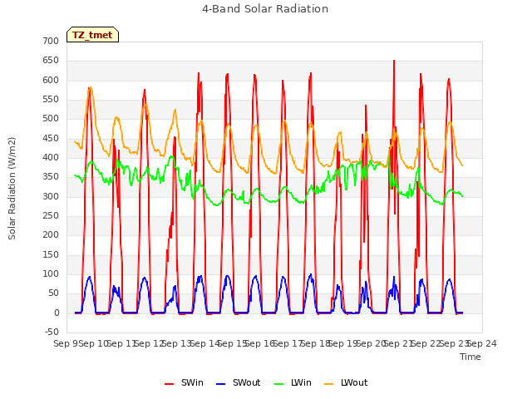Click the 300 y-axis tick label

coord(51,196)
